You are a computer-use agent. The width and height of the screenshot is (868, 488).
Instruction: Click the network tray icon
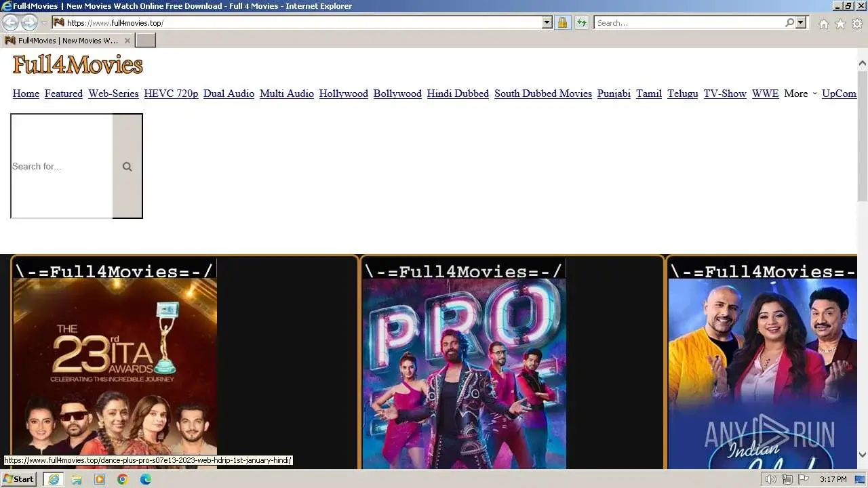click(x=787, y=479)
